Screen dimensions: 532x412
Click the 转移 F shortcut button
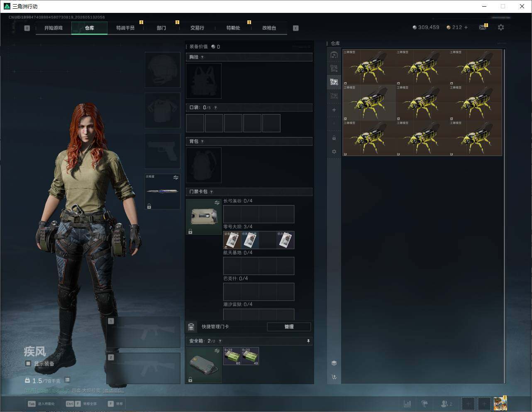[x=115, y=404]
